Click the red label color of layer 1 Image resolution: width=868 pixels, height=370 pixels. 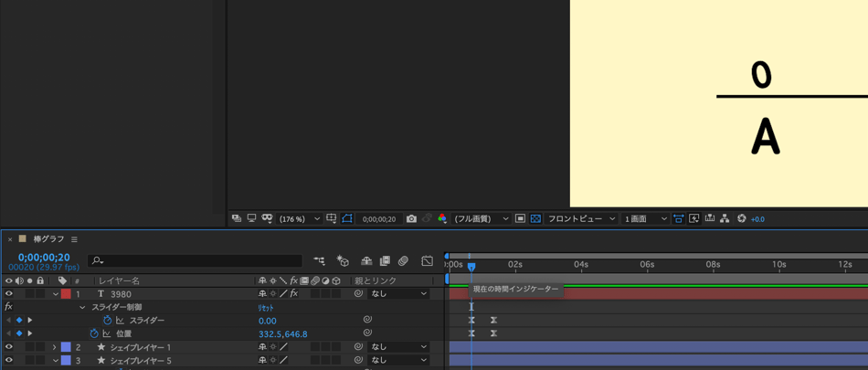click(x=66, y=294)
